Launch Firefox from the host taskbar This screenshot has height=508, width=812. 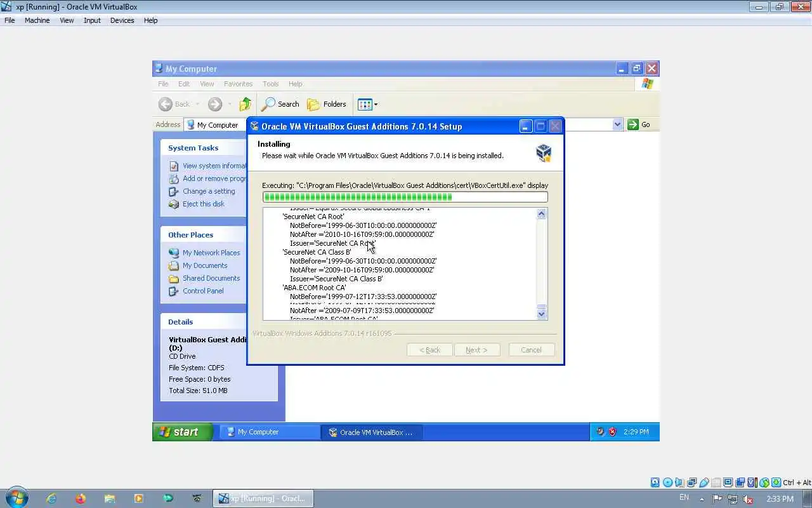click(80, 498)
